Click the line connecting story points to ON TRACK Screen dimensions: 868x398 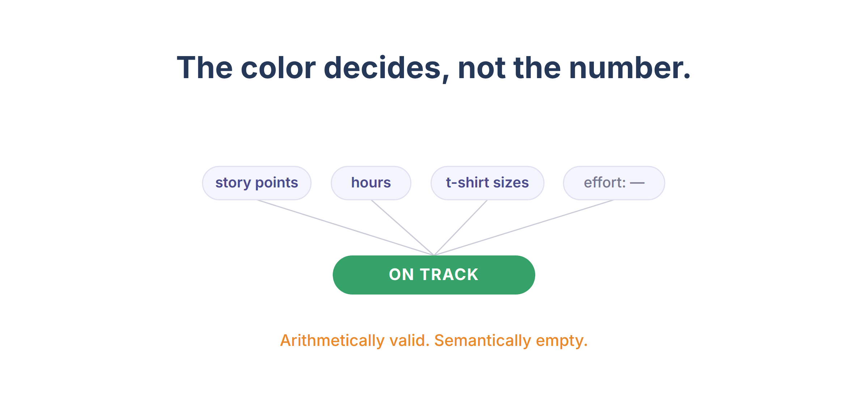(345, 228)
